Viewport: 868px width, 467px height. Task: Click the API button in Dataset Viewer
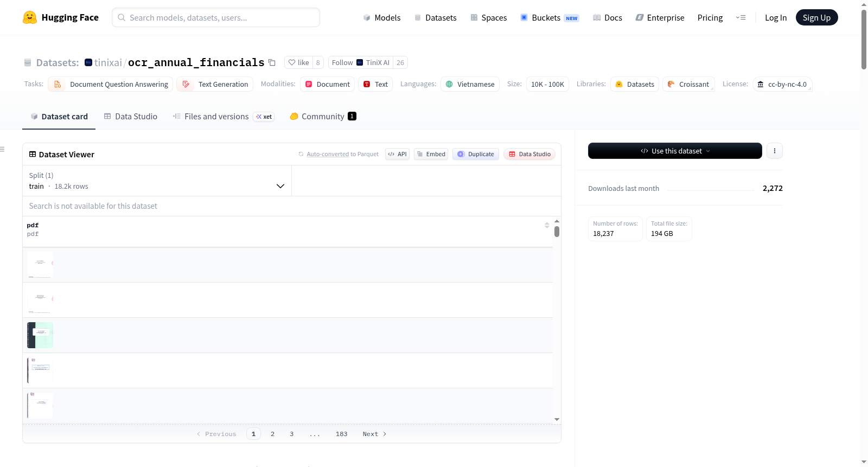click(x=397, y=154)
